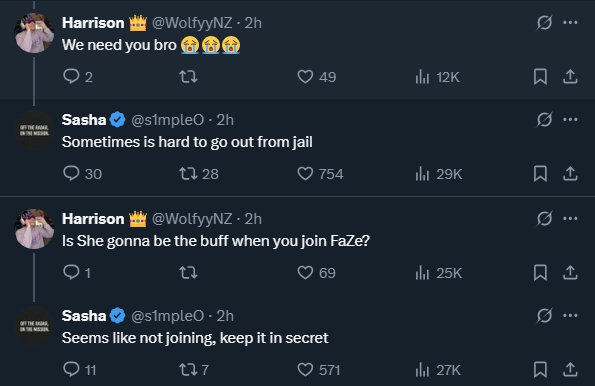Share the "Is She gonna be the buff" tweet

tap(570, 273)
